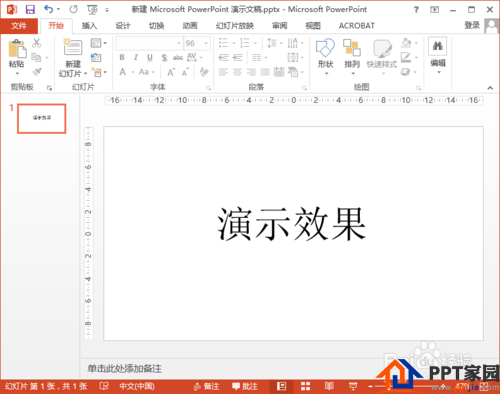Open Font Color dropdown arrow
Image resolution: width=500 pixels, height=394 pixels.
point(132,72)
